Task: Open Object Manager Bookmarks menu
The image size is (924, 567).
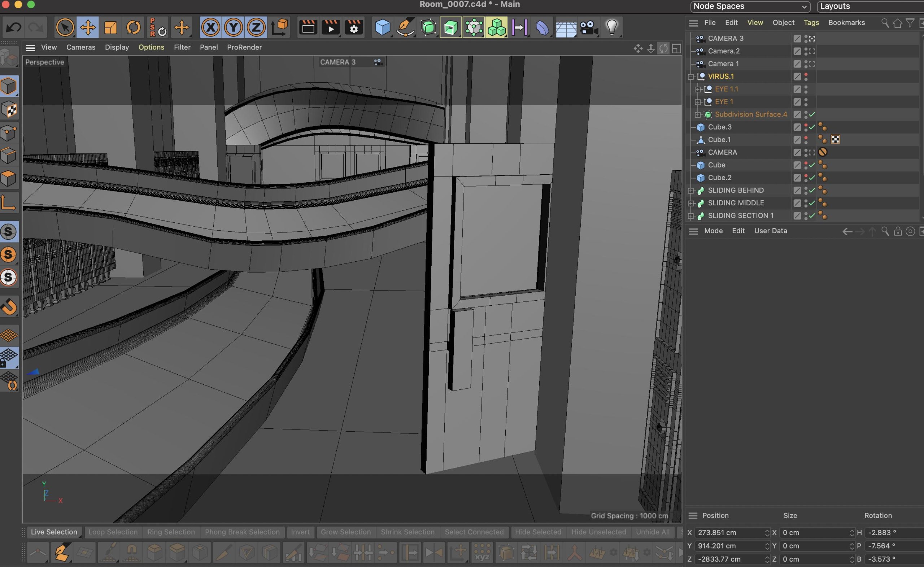Action: (x=846, y=22)
